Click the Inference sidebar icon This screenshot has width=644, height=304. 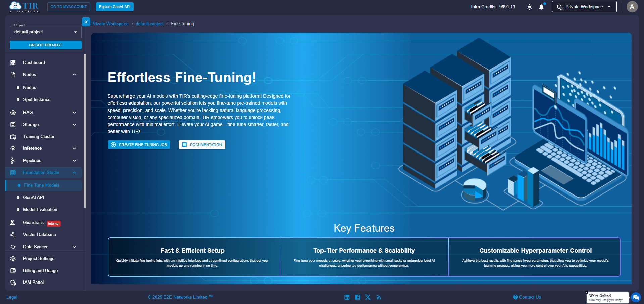(13, 148)
